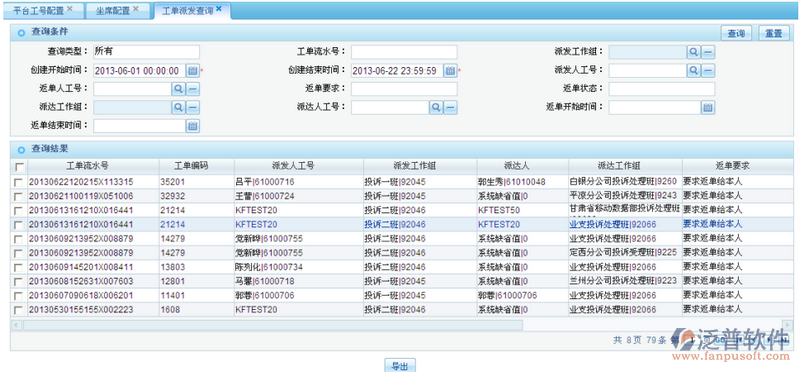Open calendar picker for 返单结束时间
Viewport: 800px width, 372px height.
[x=192, y=126]
